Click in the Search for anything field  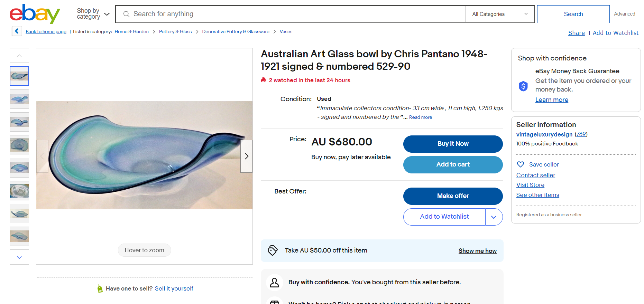coord(294,14)
